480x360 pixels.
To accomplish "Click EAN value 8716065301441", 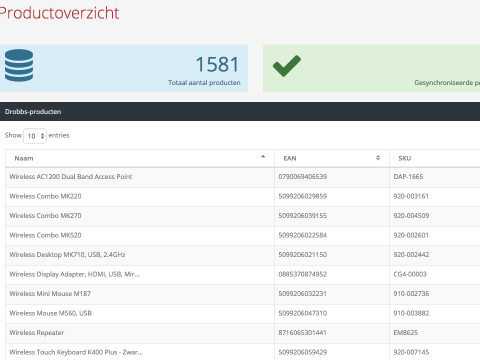I will (x=303, y=333).
